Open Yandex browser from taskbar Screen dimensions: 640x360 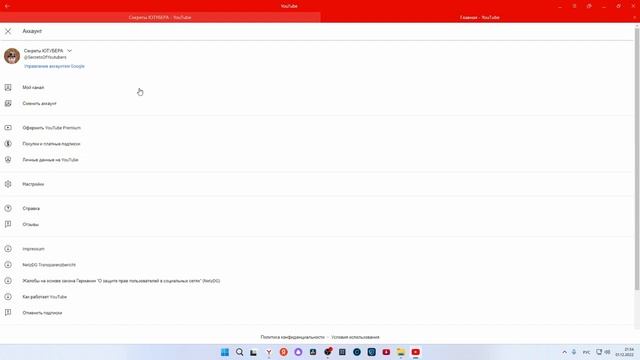(269, 352)
